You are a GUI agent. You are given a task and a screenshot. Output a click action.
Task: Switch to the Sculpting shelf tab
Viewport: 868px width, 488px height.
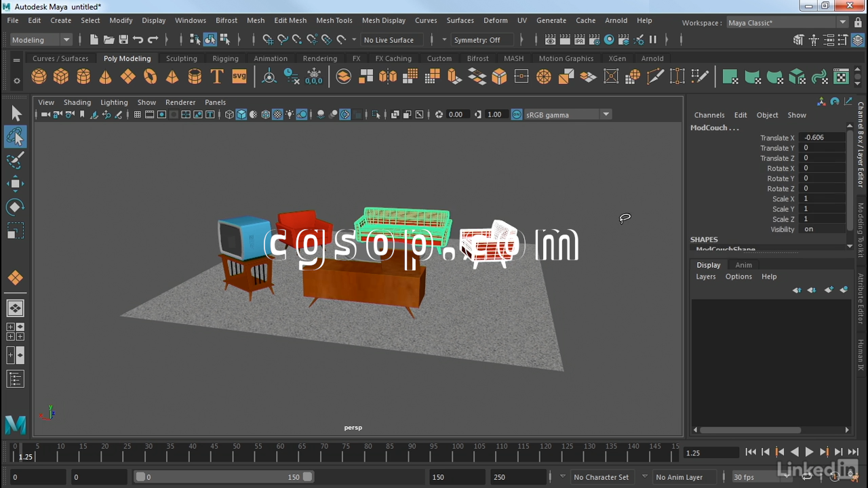coord(182,58)
